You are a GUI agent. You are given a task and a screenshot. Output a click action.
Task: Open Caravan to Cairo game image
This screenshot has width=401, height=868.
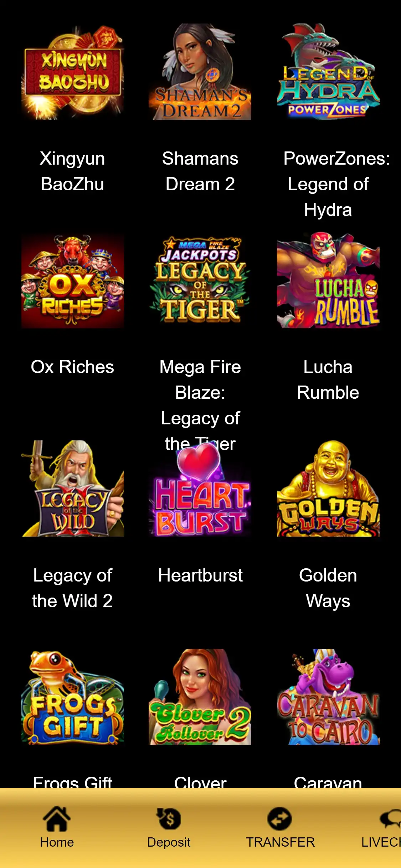point(328,697)
